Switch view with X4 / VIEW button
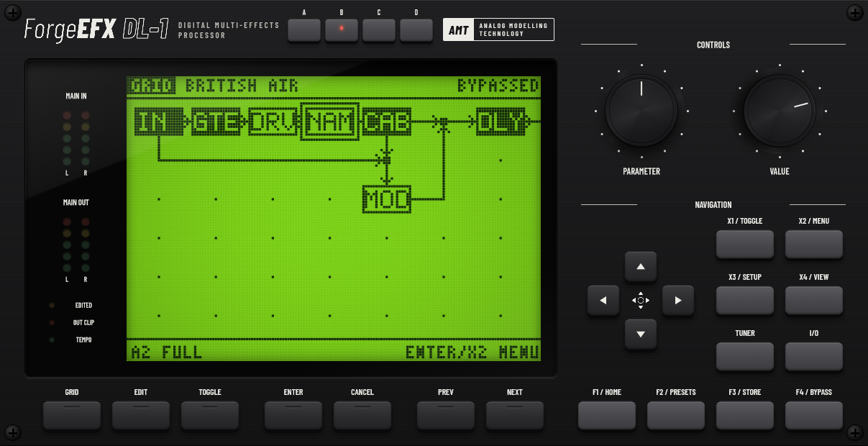The height and width of the screenshot is (446, 868). point(814,301)
